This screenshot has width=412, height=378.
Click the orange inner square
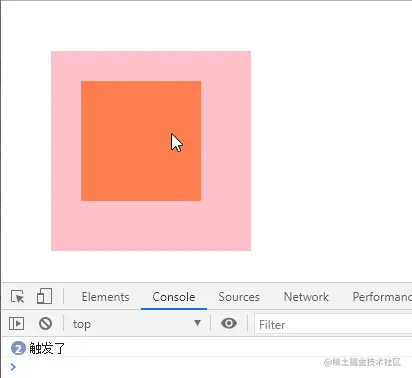(x=141, y=141)
